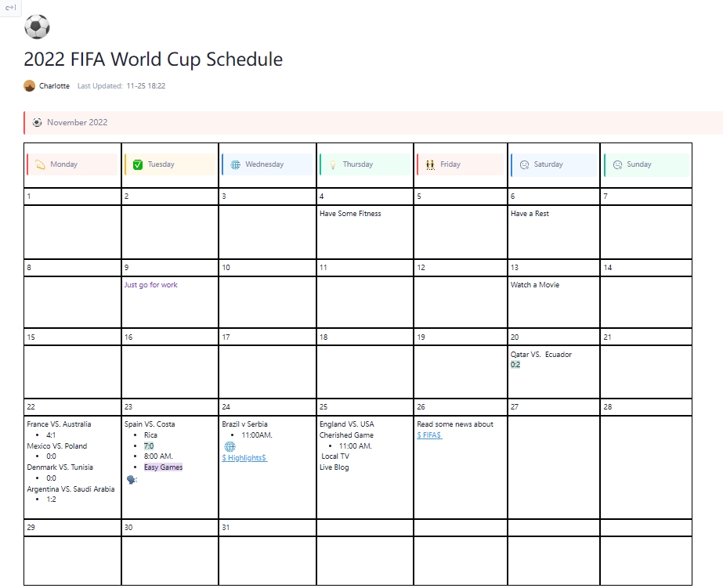Click 'Have Some Fitness' entry

350,214
